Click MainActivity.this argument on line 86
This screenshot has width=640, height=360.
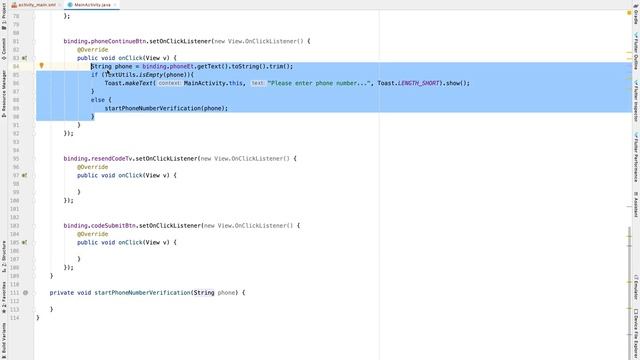pyautogui.click(x=213, y=83)
